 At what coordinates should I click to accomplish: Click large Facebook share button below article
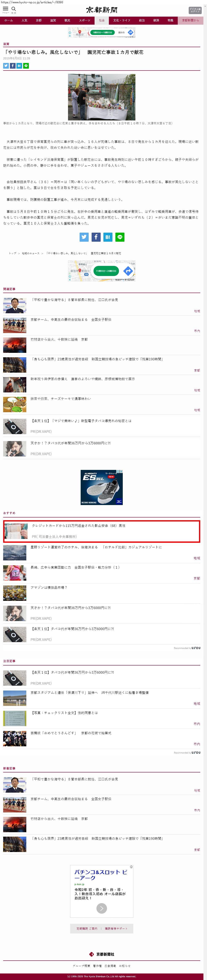pos(96,237)
